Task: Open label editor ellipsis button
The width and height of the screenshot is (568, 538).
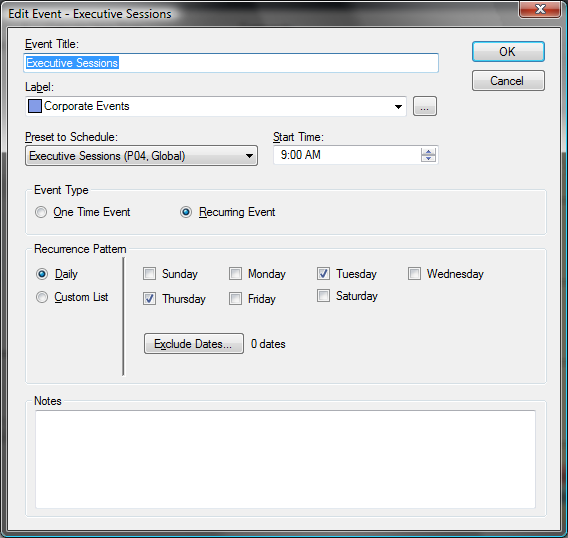Action: (425, 106)
